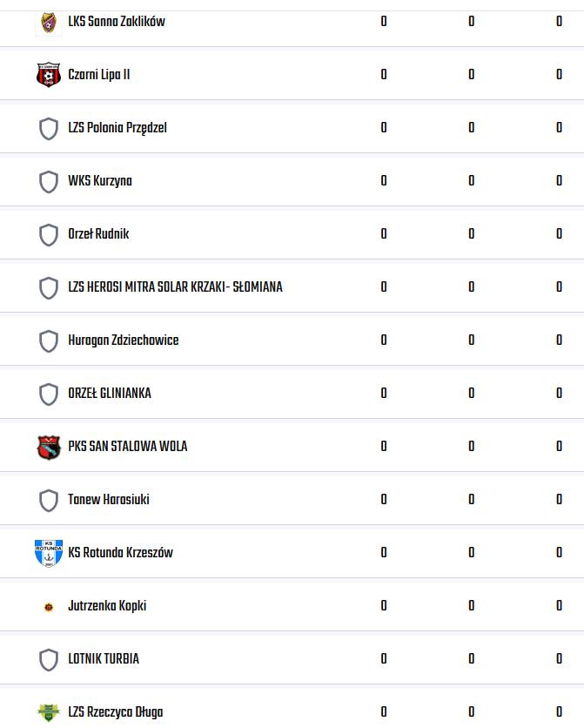Viewport: 584px width, 728px height.
Task: Select the LKS Sanna Zaklików team name
Action: click(x=117, y=22)
